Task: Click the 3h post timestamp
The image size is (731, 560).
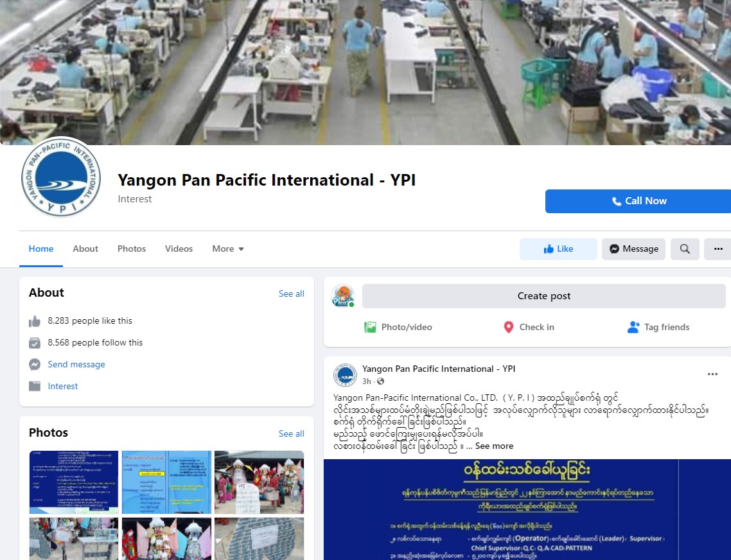Action: coord(366,381)
